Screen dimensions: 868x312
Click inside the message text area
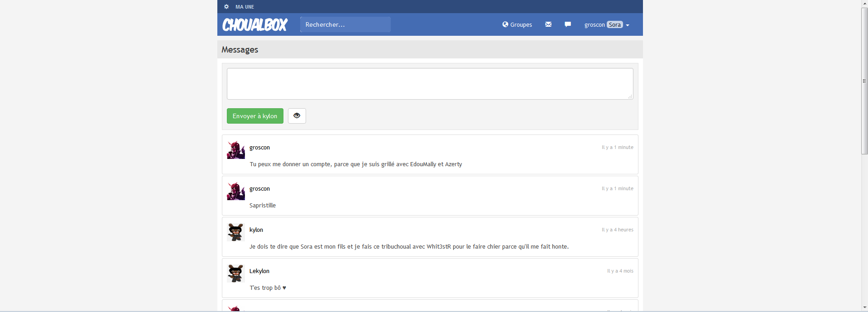click(430, 84)
